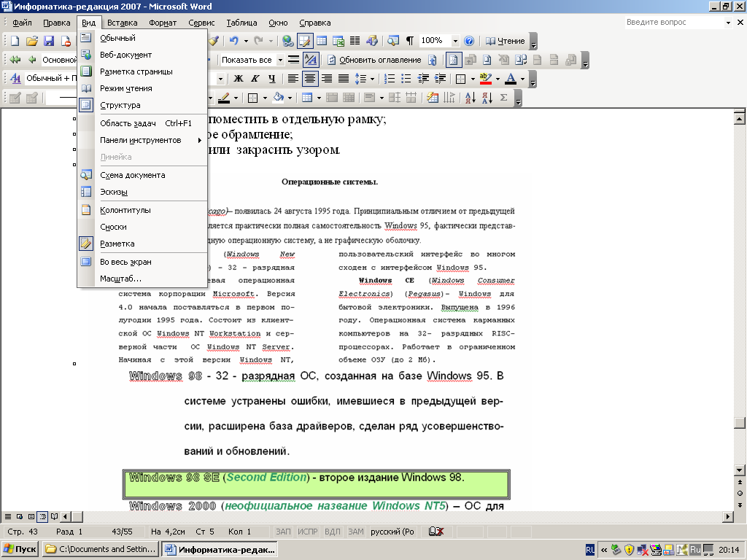Viewport: 747px width, 560px height.
Task: Click the Promote green double-arrow outline icon
Action: pos(15,60)
